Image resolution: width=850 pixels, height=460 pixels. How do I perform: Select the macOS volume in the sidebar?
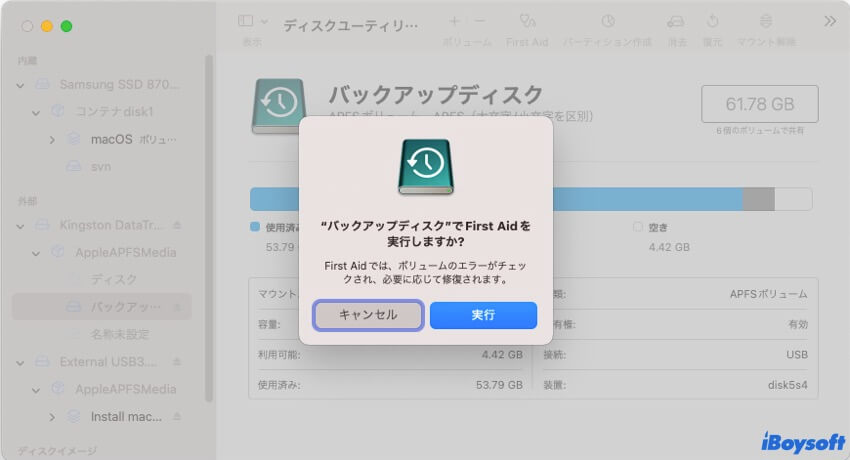click(112, 139)
